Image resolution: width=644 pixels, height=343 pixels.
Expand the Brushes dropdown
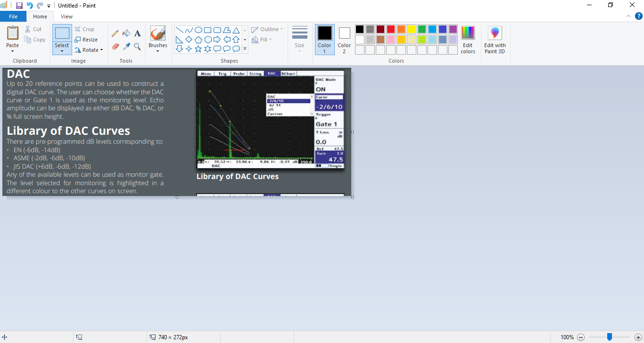click(x=157, y=51)
